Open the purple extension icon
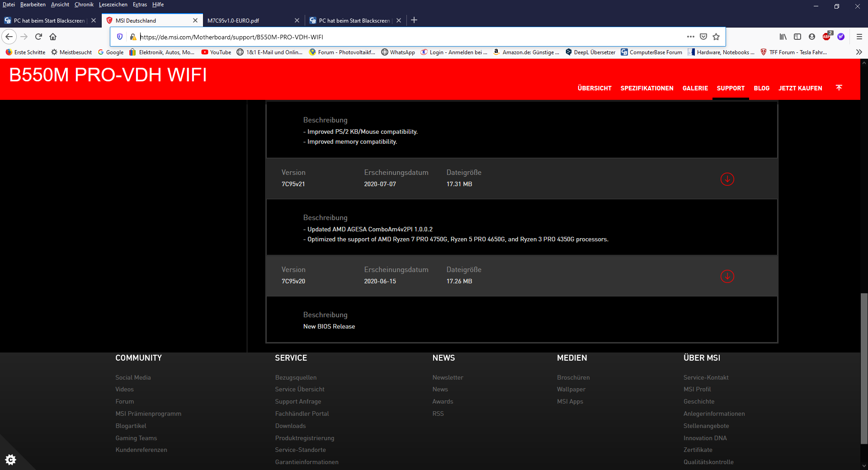Screen dimensions: 868x470 point(841,37)
